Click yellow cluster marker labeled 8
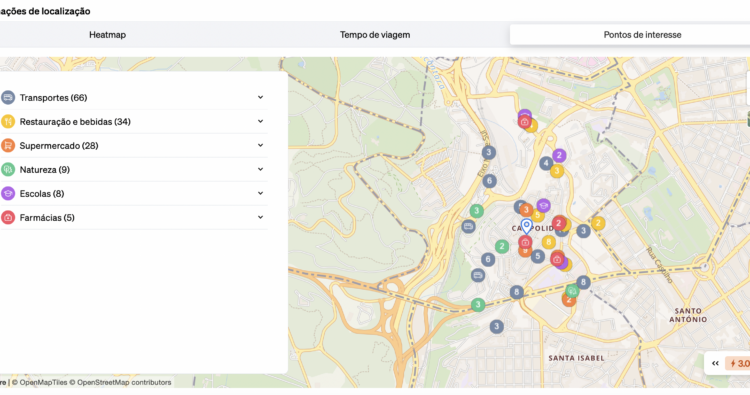 click(549, 242)
